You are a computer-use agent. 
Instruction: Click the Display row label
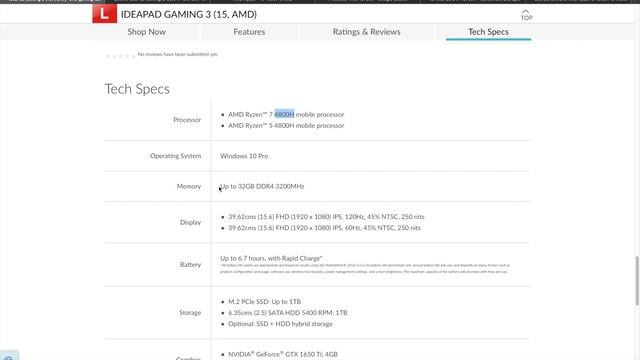click(x=190, y=222)
